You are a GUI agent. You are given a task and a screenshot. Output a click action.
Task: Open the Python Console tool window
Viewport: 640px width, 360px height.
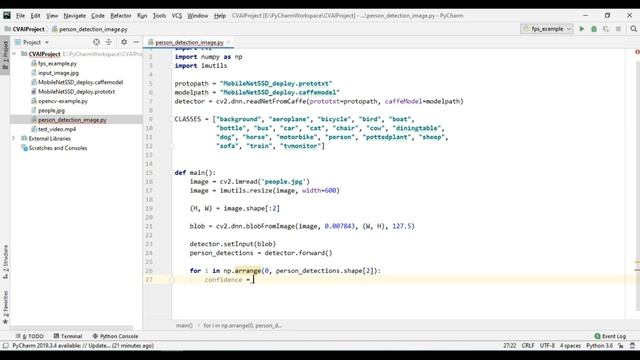(x=115, y=336)
